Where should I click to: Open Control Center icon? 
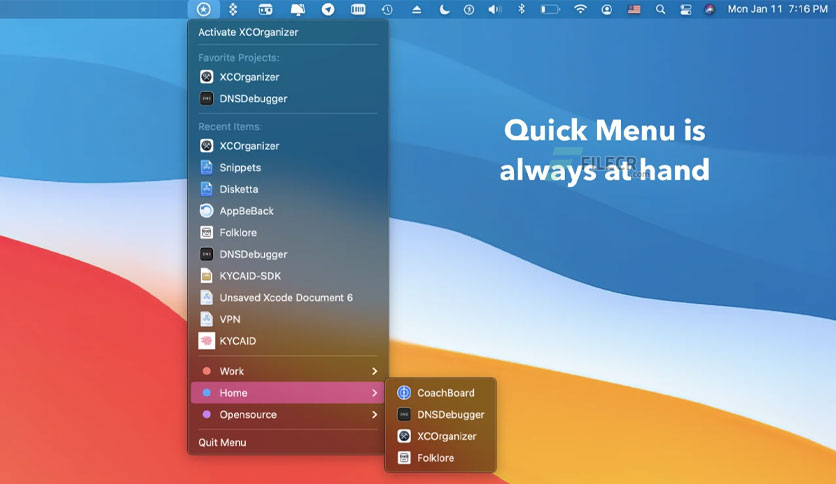point(686,9)
